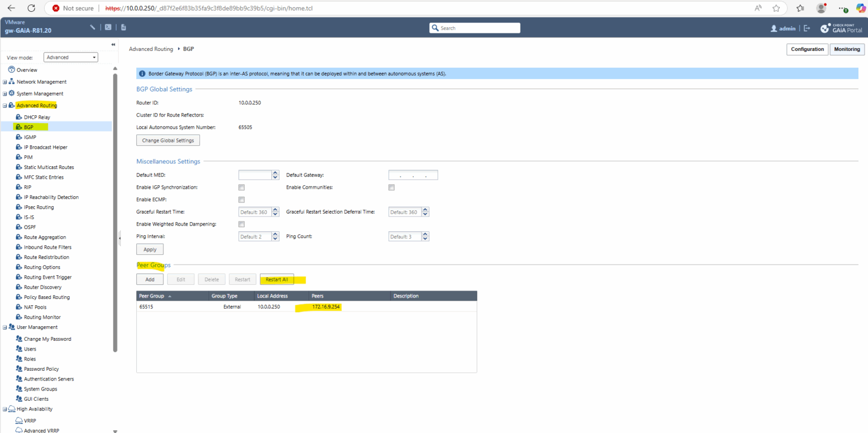The width and height of the screenshot is (868, 433).
Task: Increase Default MED stepper value
Action: [x=276, y=173]
